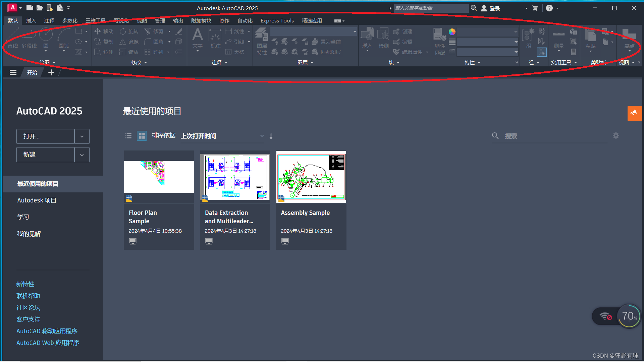
Task: Click the Stretch (拉伸) tool
Action: [x=104, y=52]
